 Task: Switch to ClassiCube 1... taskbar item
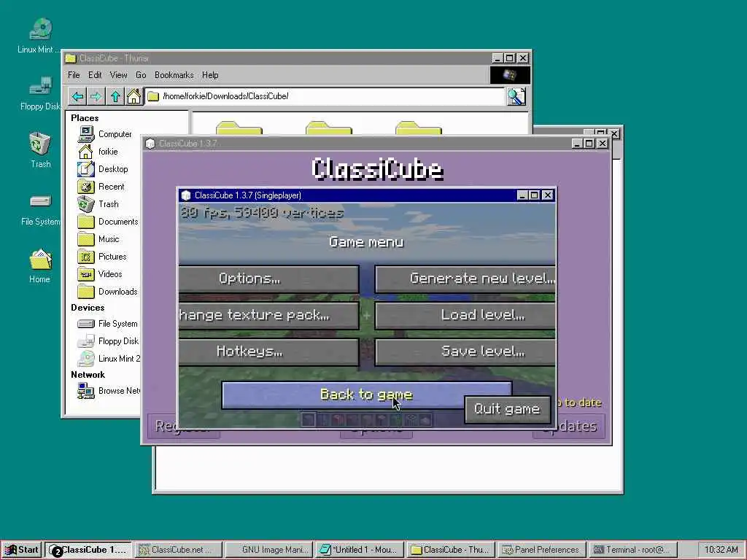[88, 550]
